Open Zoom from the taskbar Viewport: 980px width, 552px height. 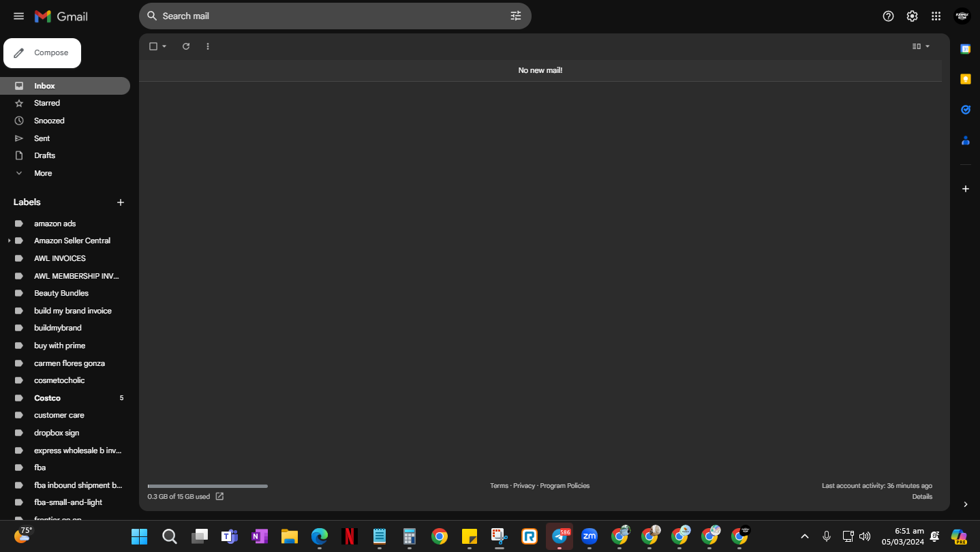[x=589, y=536]
